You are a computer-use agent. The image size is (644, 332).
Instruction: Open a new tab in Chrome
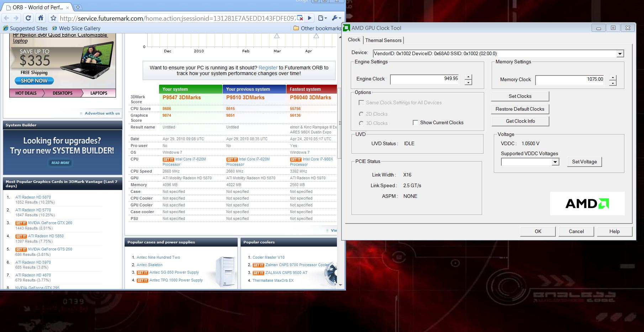tap(78, 7)
